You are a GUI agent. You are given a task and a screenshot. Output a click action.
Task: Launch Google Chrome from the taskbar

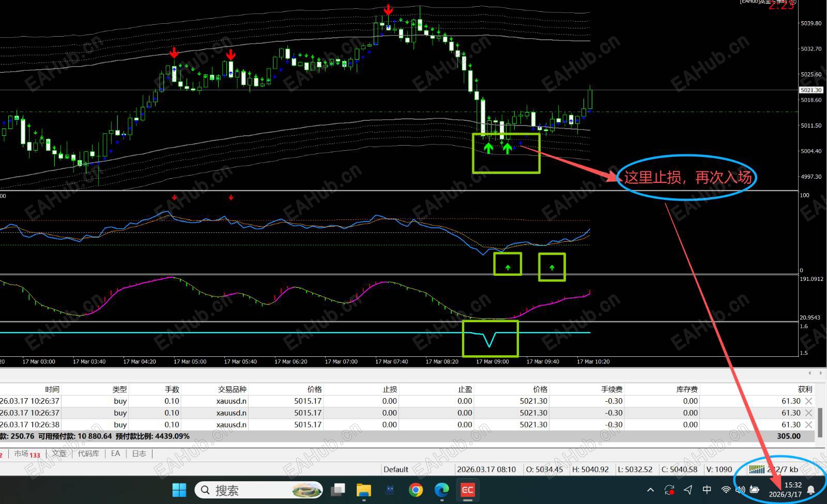click(x=416, y=490)
